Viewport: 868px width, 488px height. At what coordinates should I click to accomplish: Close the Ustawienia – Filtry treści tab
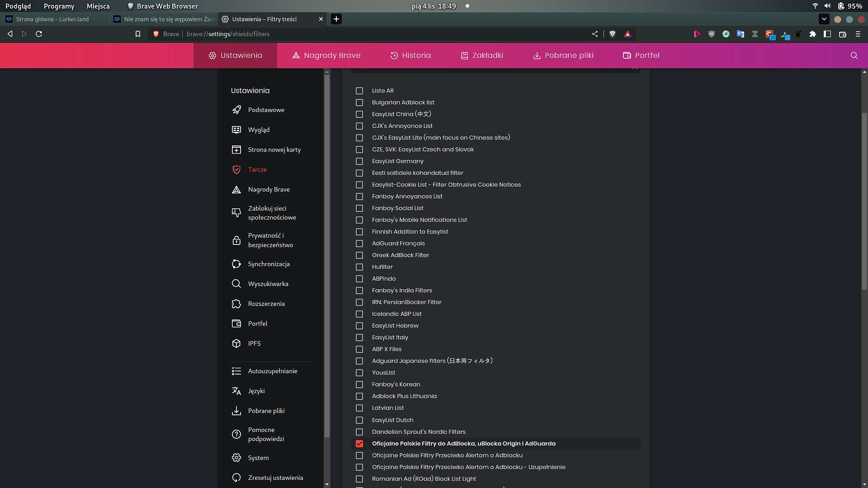point(321,19)
